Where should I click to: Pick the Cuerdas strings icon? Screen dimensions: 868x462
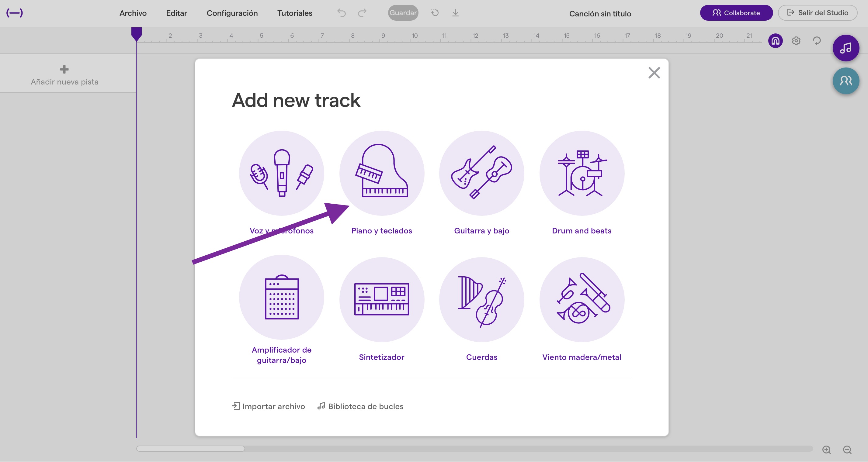coord(481,299)
